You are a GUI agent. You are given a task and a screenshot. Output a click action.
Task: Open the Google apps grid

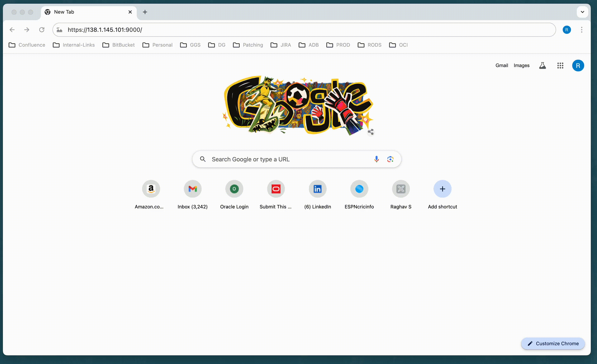[x=560, y=65]
